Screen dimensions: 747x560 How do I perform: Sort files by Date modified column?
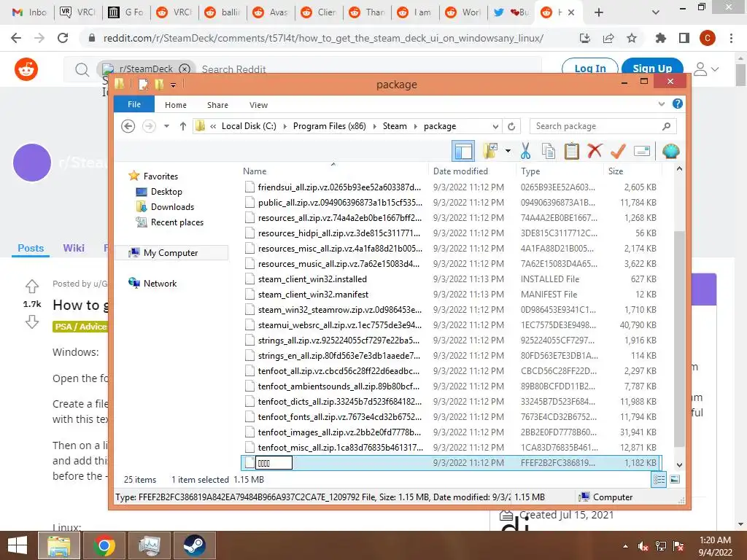pyautogui.click(x=460, y=171)
